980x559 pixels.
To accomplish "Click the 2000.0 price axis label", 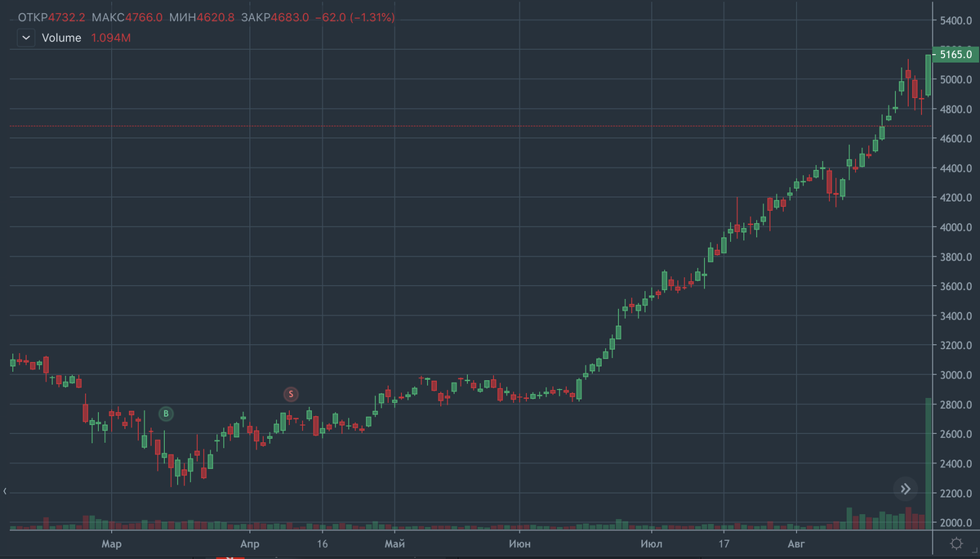I will coord(955,523).
